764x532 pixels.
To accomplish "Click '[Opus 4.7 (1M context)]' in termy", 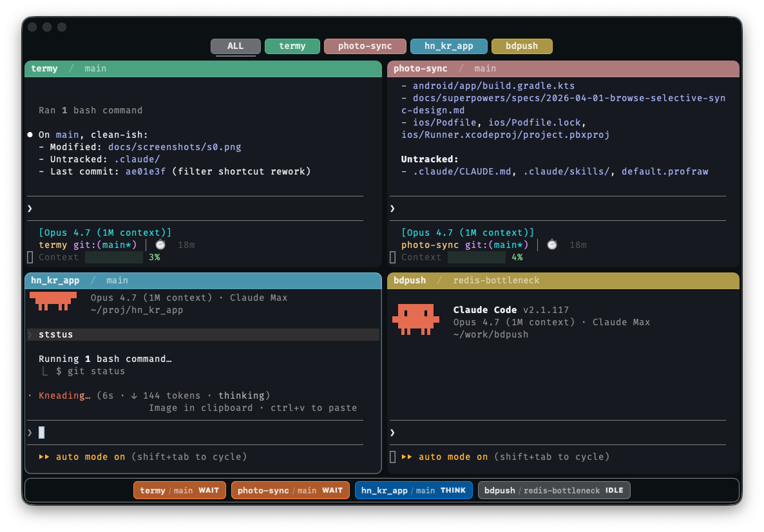I will point(105,233).
